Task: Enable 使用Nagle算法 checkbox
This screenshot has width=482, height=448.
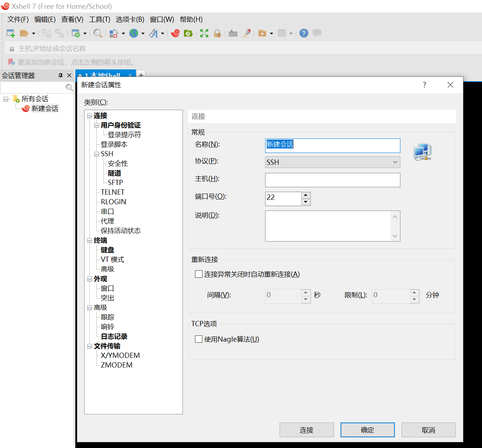Action: coord(199,339)
